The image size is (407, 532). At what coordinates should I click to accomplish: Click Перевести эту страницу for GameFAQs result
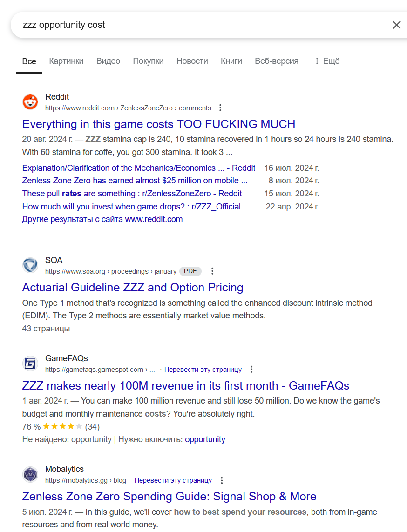point(203,370)
